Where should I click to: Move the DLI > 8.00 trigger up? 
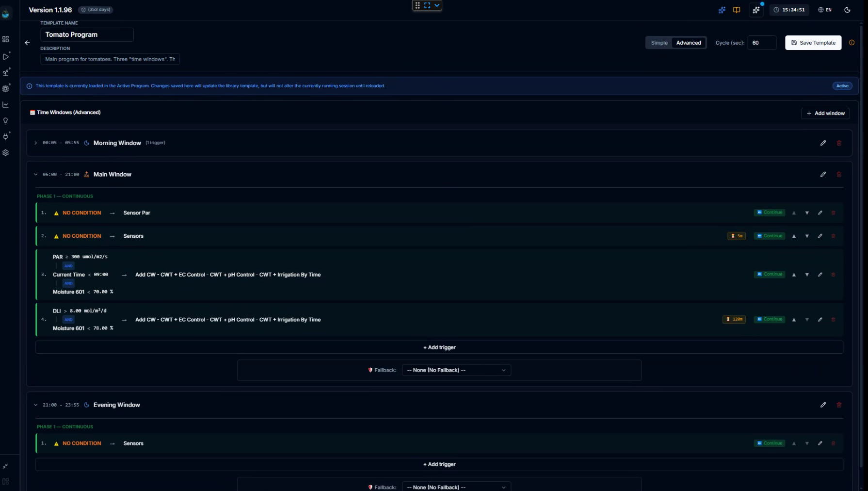click(x=794, y=320)
